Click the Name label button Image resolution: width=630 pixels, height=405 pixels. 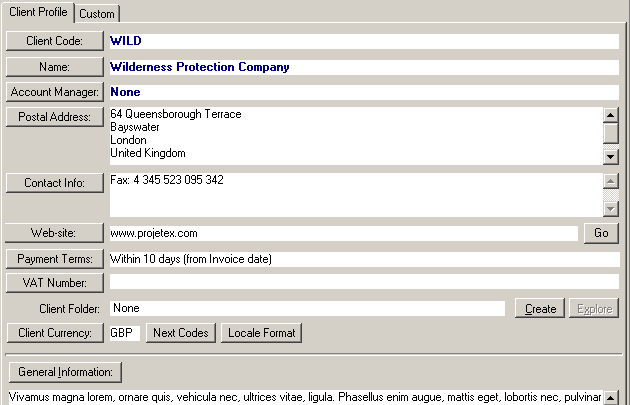click(x=54, y=67)
